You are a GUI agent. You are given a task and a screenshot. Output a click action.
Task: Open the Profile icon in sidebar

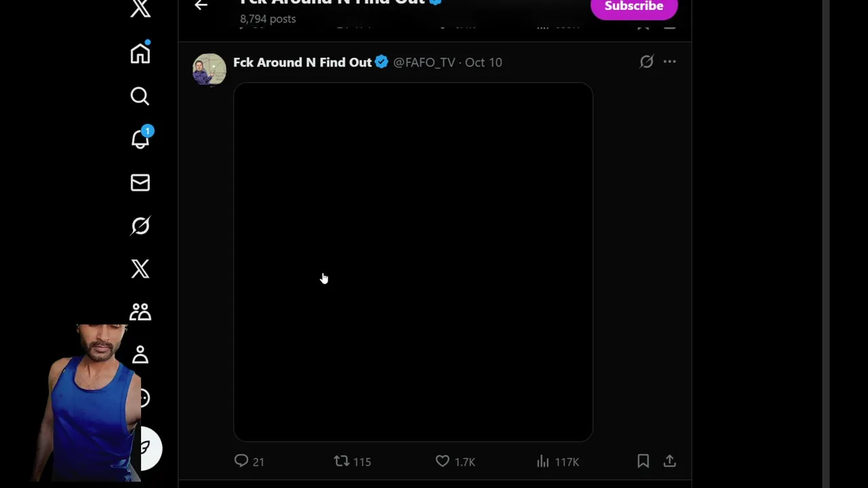click(x=140, y=354)
